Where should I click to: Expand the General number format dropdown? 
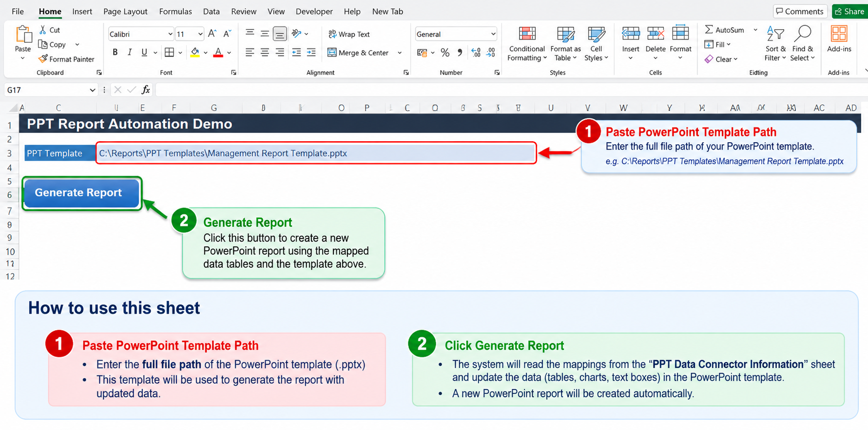click(493, 34)
